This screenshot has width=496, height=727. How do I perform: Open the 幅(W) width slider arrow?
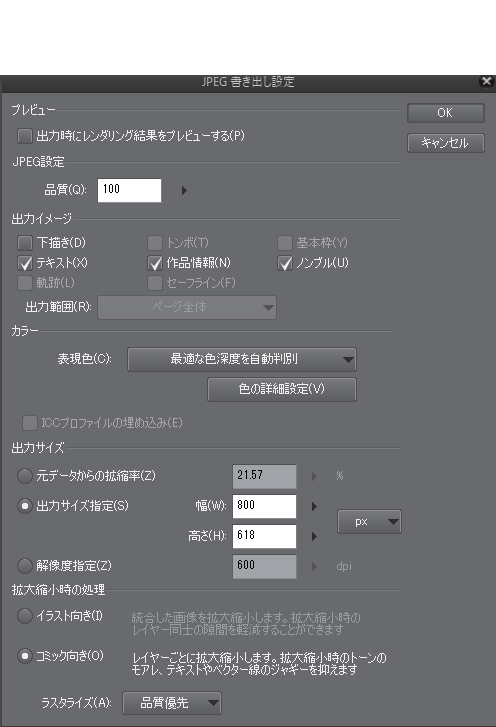coord(314,506)
